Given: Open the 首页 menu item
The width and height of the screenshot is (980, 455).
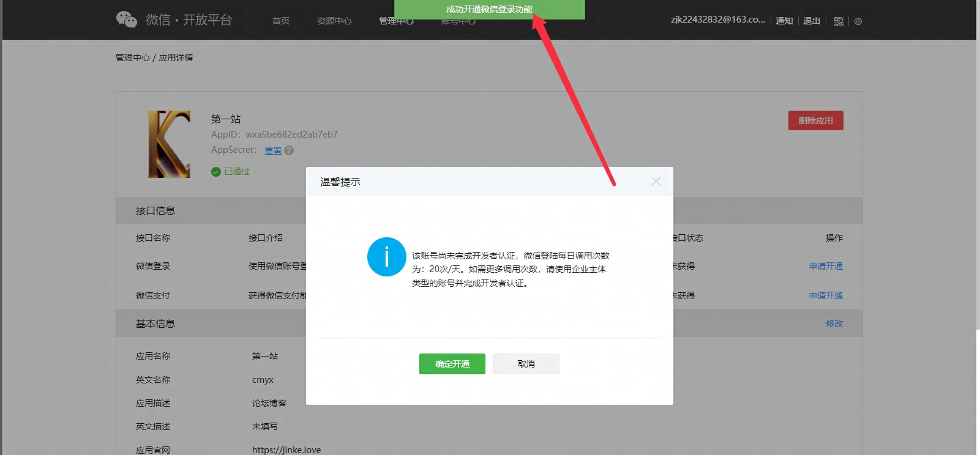Looking at the screenshot, I should pyautogui.click(x=281, y=21).
